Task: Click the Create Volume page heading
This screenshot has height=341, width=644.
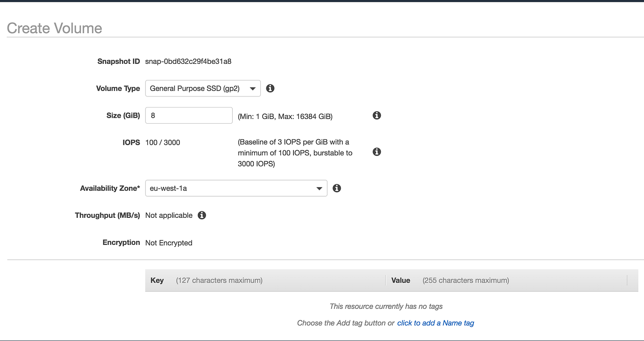Action: [54, 28]
